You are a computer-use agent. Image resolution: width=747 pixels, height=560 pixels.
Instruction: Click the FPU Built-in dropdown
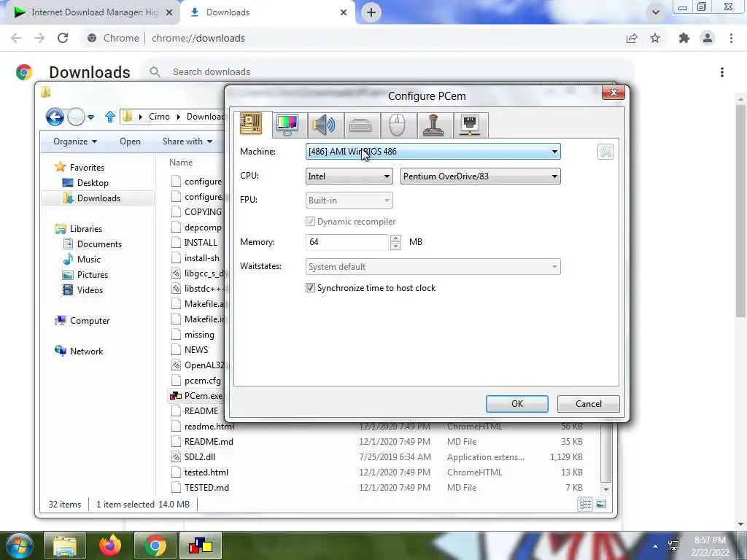[349, 201]
